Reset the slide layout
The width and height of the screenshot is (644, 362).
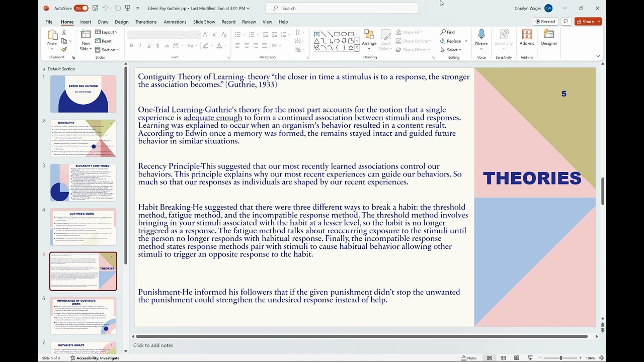click(x=104, y=41)
